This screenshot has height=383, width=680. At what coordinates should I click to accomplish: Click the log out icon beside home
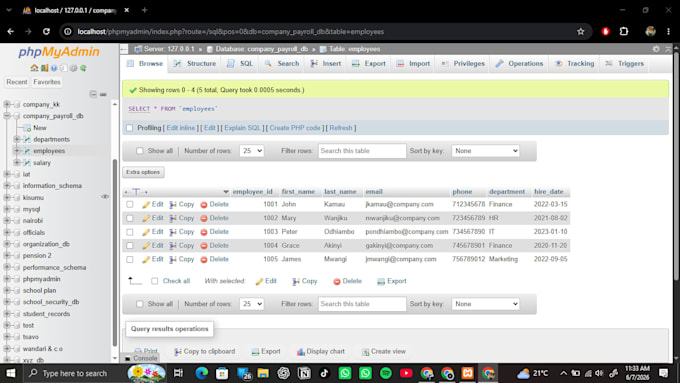[44, 68]
